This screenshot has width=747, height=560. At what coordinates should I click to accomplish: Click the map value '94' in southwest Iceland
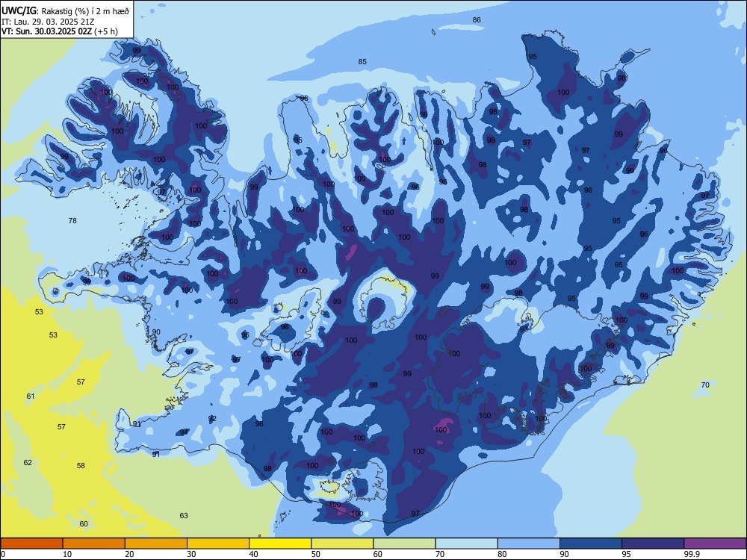tap(184, 432)
